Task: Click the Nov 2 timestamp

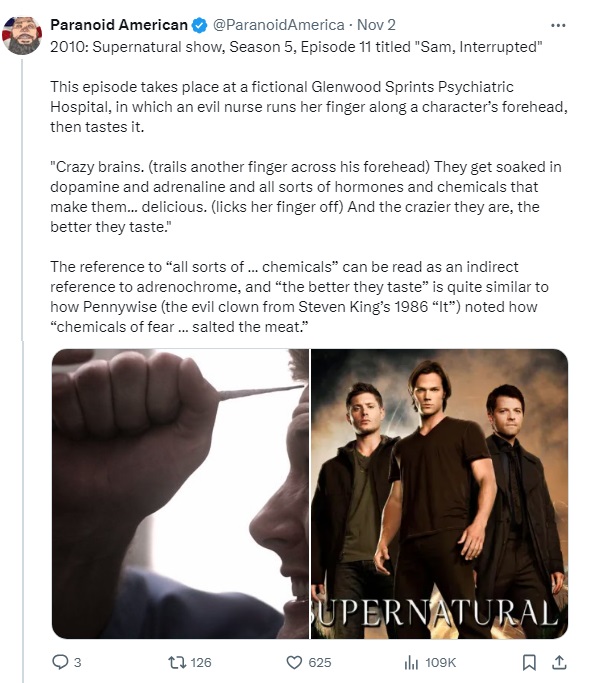Action: coord(376,25)
